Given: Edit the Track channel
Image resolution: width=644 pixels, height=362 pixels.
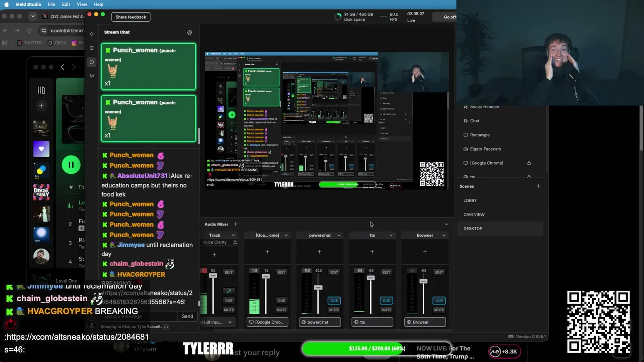Looking at the screenshot, I should [229, 272].
